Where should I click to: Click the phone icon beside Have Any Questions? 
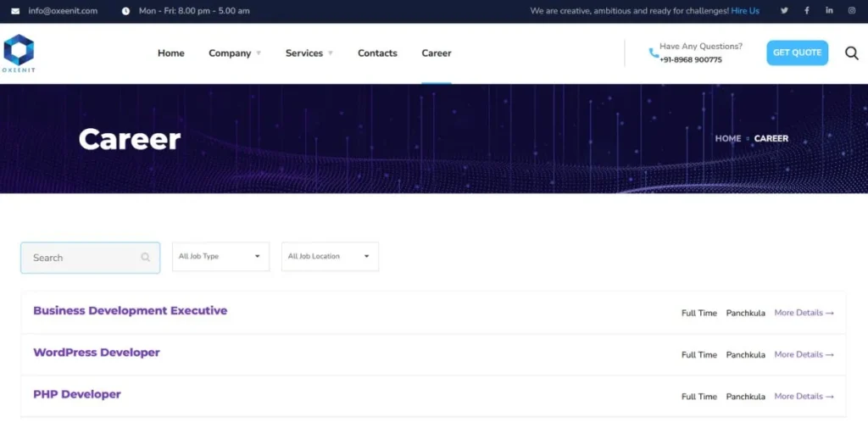coord(654,53)
